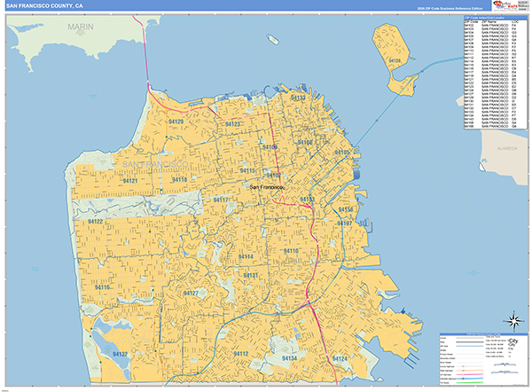Click ZIP code 94132 on the map
This screenshot has width=532, height=392.
pos(120,354)
